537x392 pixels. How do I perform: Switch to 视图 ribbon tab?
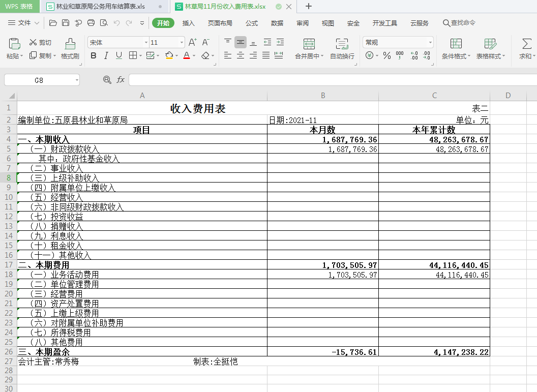click(x=328, y=23)
